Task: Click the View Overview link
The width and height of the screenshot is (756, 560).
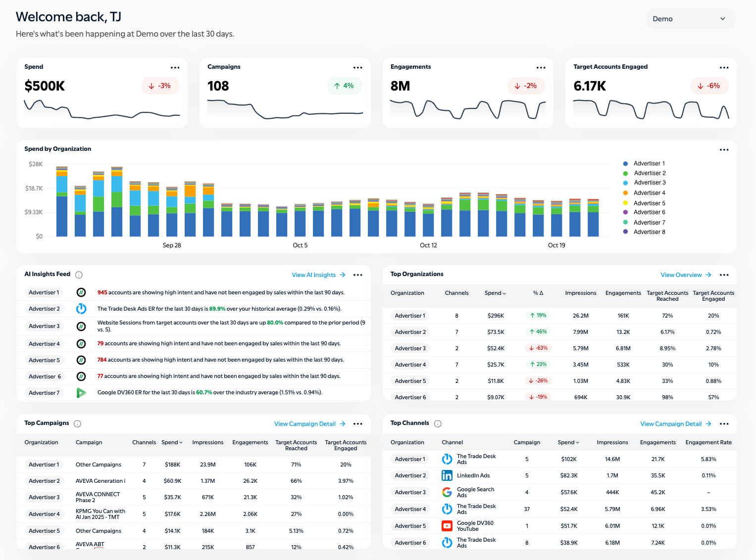Action: pos(685,275)
